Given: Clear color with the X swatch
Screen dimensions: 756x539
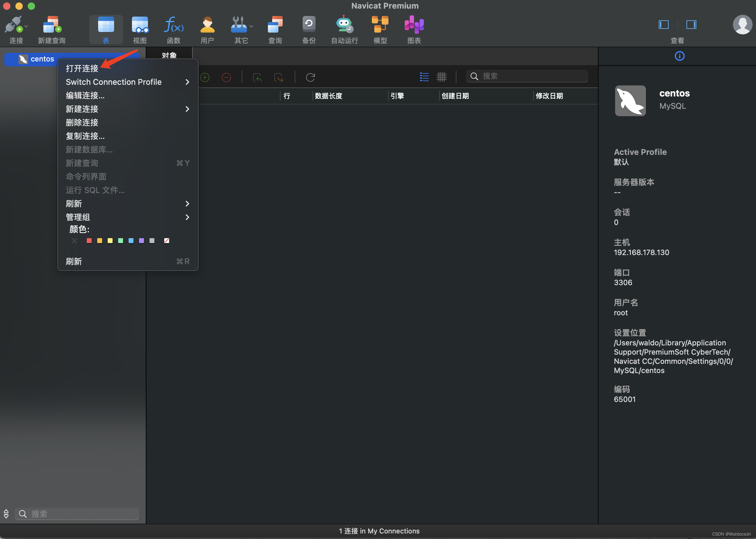Looking at the screenshot, I should point(74,241).
